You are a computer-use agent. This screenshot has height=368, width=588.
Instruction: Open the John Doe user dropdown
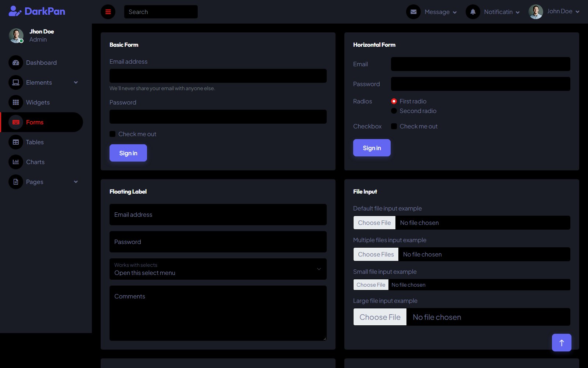(x=554, y=12)
